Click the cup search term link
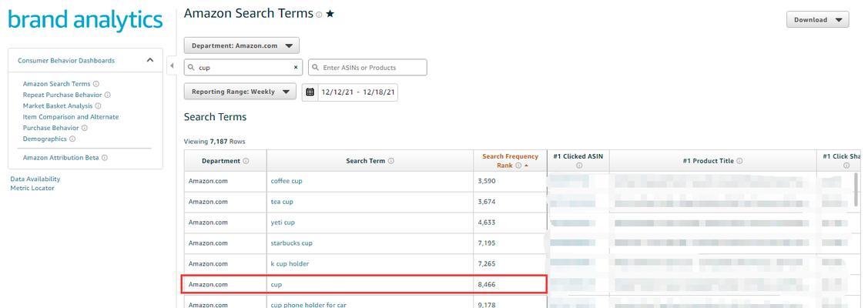This screenshot has width=868, height=308. (x=276, y=284)
